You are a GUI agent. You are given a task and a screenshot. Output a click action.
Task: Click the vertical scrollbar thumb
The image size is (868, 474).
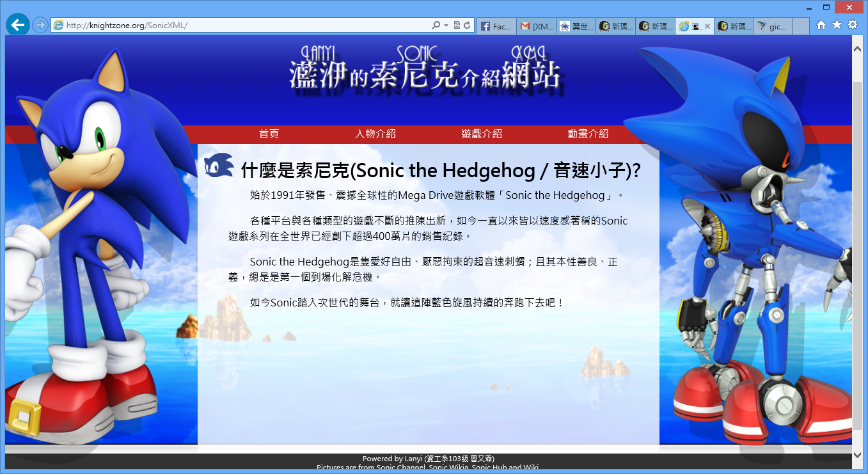[x=857, y=255]
